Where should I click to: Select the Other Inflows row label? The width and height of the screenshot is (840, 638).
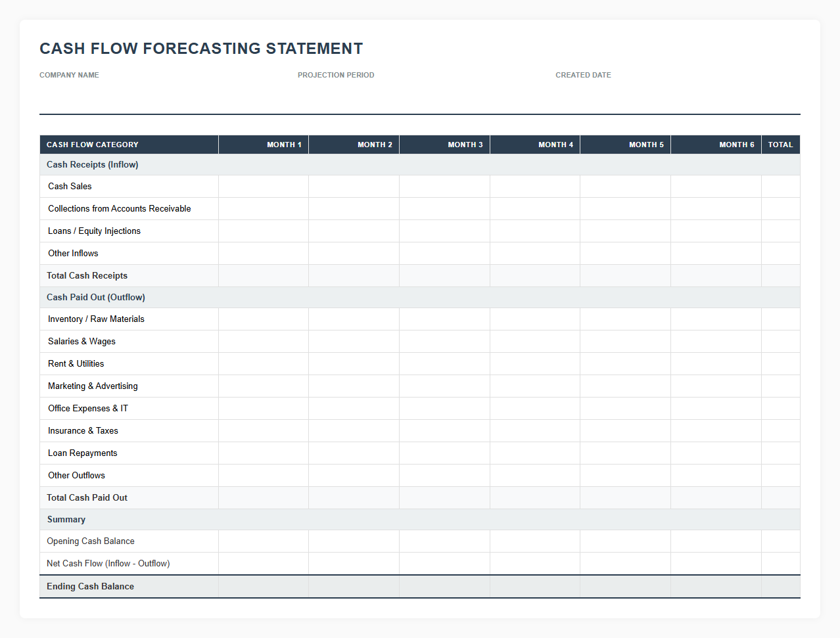click(73, 254)
